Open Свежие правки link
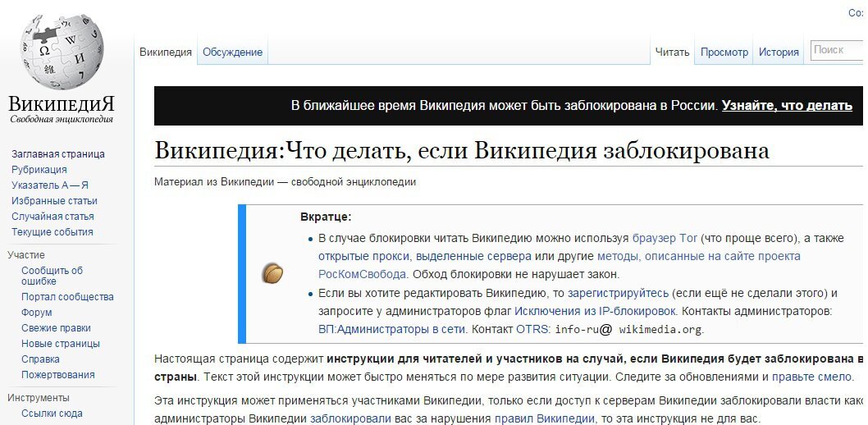868x425 pixels. pos(56,327)
